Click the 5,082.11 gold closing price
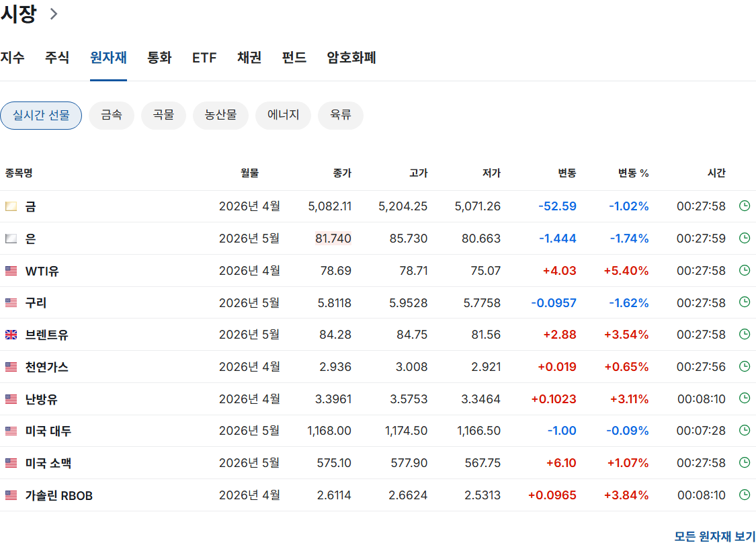The image size is (756, 545). click(330, 206)
